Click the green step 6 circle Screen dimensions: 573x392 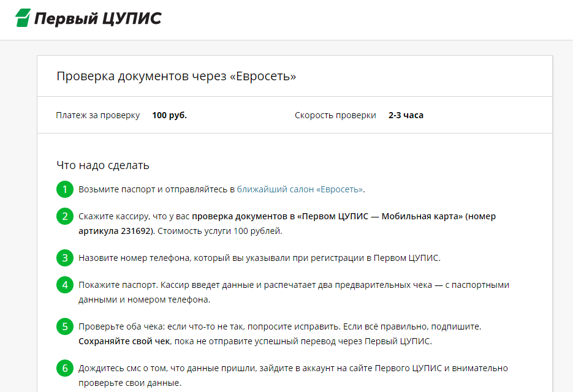65,369
